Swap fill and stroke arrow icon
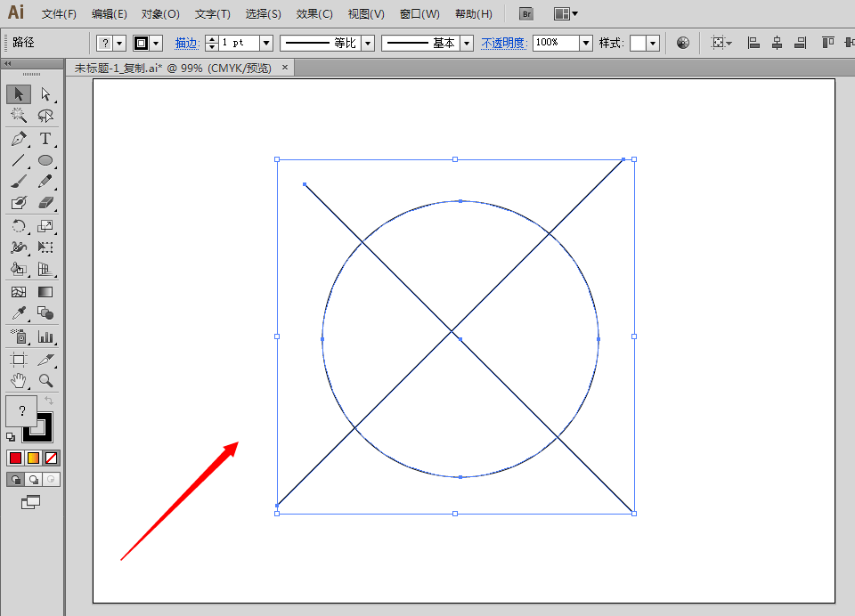855x616 pixels. [x=48, y=401]
